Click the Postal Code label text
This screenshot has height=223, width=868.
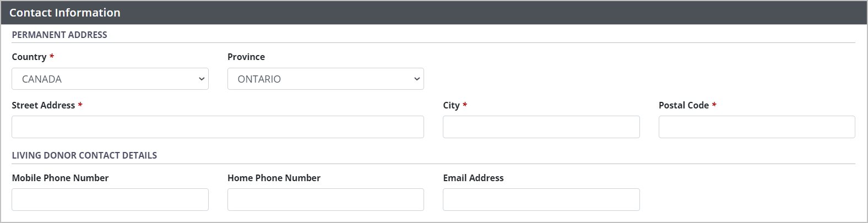(683, 105)
